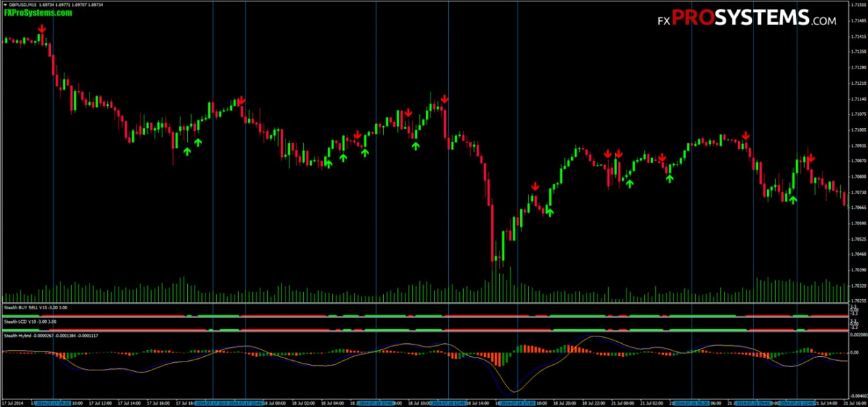The width and height of the screenshot is (868, 407).
Task: Click the 17 Jul 12:00 time axis label
Action: 100,403
